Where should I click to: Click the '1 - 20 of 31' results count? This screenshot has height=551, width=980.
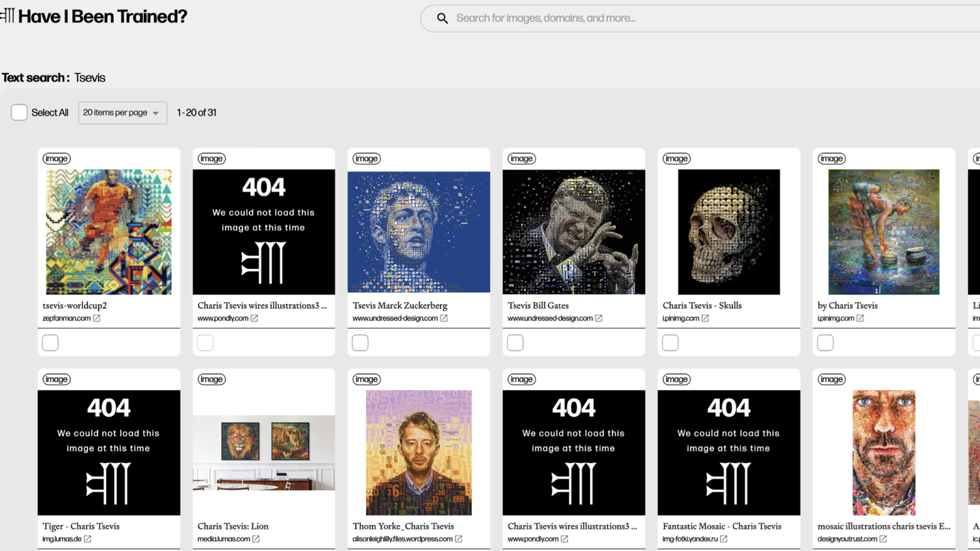[197, 113]
